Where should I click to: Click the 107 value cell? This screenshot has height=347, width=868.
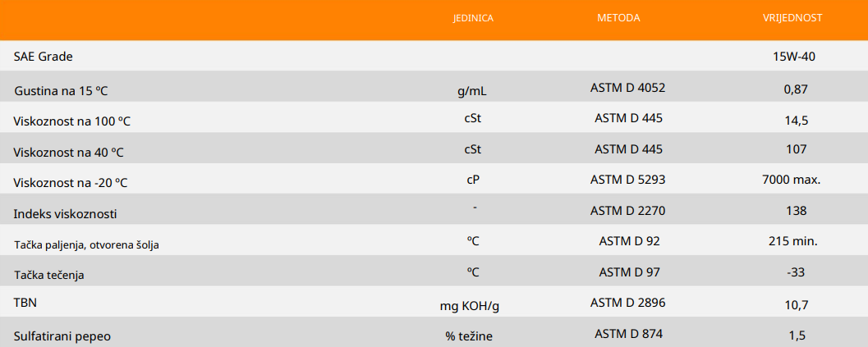coord(797,149)
